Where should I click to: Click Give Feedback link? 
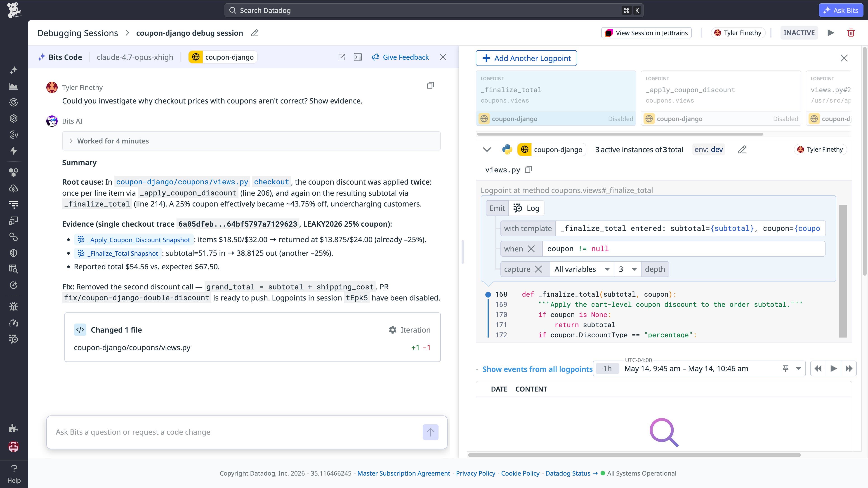coord(400,57)
